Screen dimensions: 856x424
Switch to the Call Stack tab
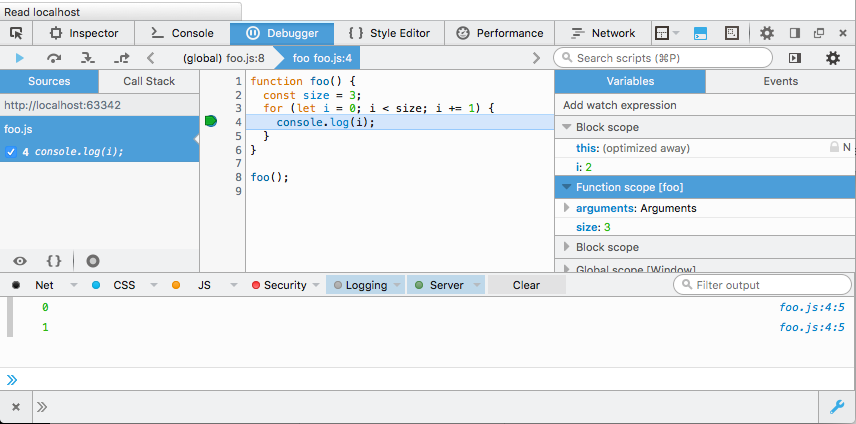149,81
